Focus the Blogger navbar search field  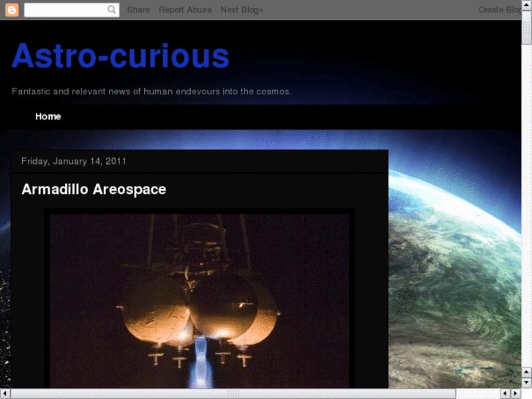coord(72,10)
